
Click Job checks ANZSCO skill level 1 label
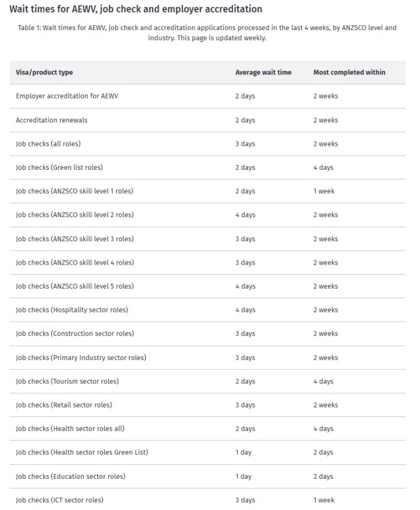pos(74,191)
